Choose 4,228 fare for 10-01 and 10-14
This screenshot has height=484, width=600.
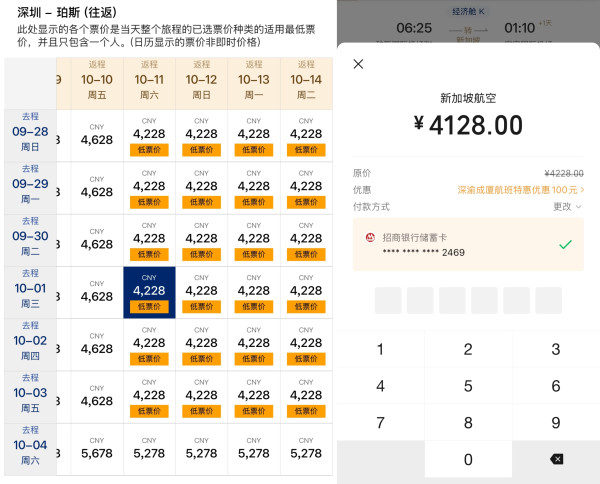306,292
